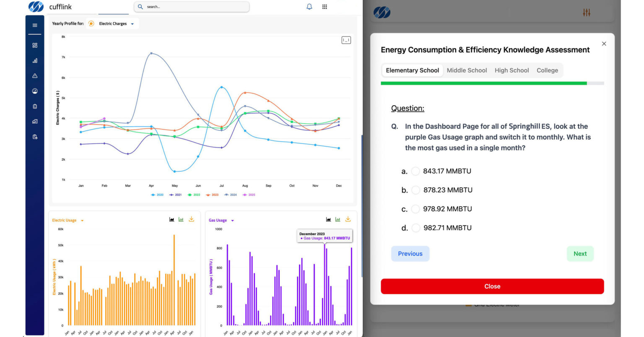The image size is (644, 337).
Task: Toggle the 2022 series in the legend
Action: pos(194,195)
